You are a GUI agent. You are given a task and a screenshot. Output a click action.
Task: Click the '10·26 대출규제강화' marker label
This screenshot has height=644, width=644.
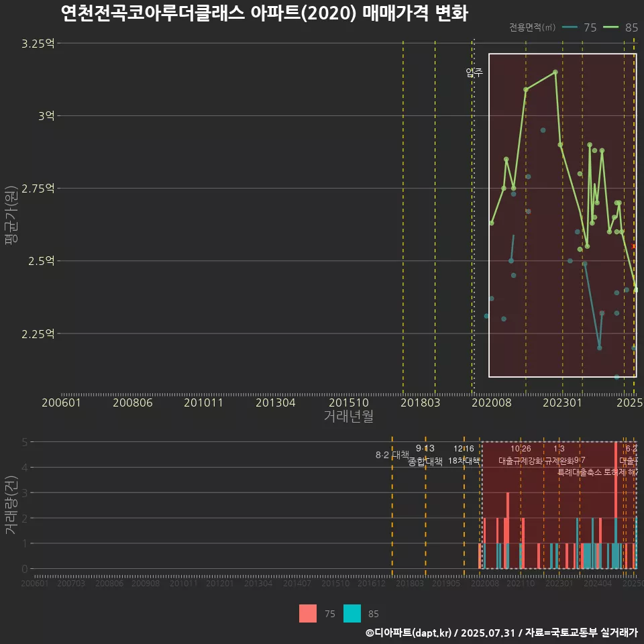(x=521, y=455)
